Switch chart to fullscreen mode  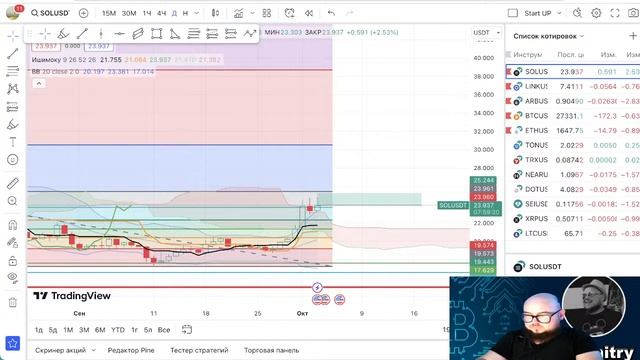(x=615, y=13)
